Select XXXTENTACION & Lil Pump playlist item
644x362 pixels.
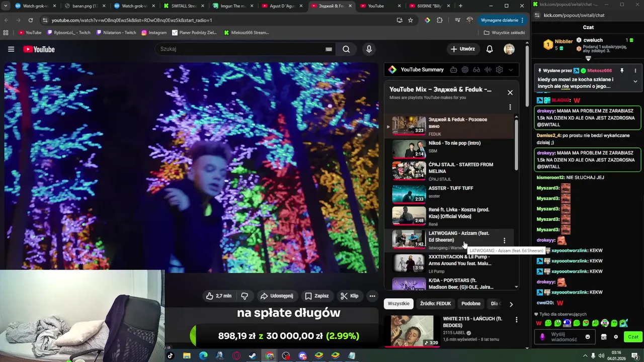point(450,263)
